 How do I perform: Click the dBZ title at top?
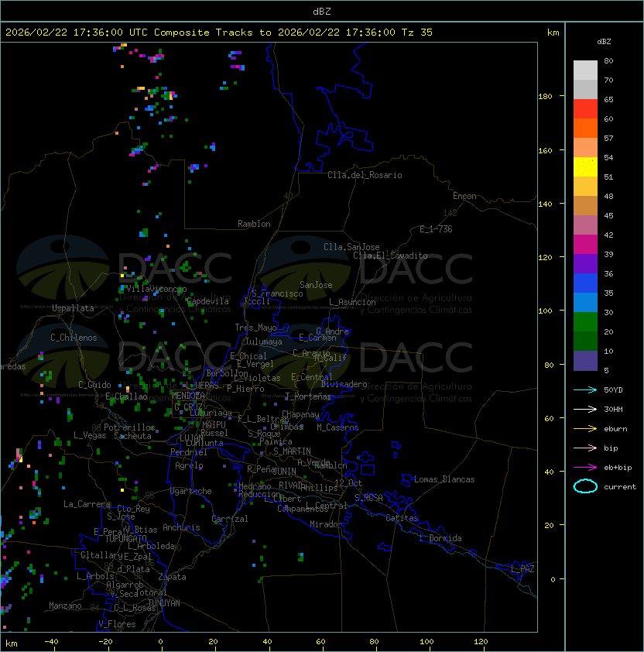(x=321, y=11)
